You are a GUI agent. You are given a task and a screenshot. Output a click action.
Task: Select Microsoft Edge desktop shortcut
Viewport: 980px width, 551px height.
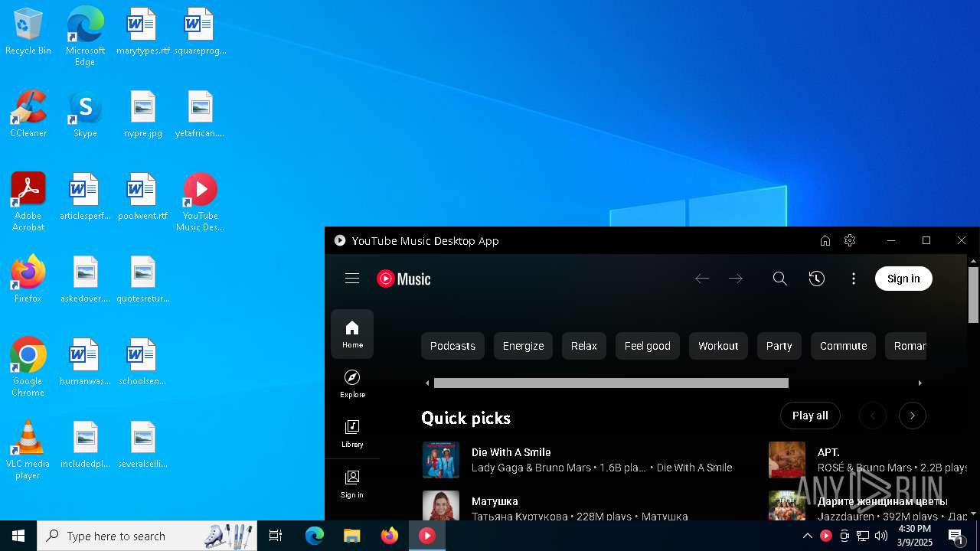[x=85, y=37]
